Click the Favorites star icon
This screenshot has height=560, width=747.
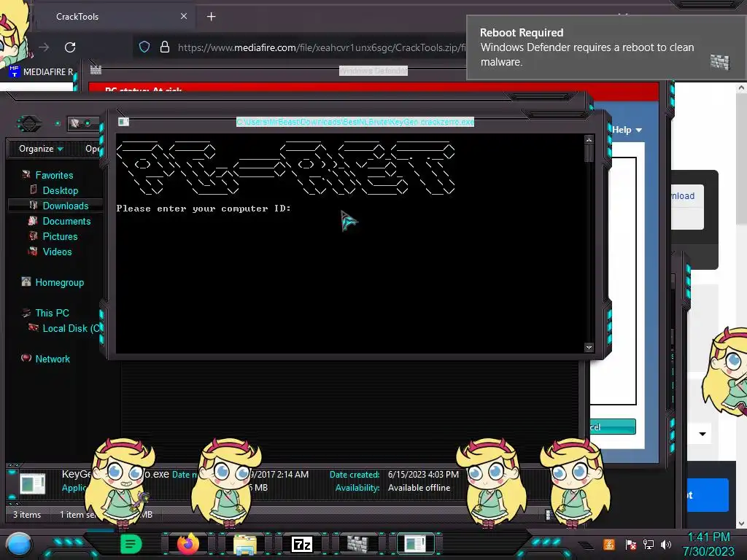pyautogui.click(x=26, y=174)
